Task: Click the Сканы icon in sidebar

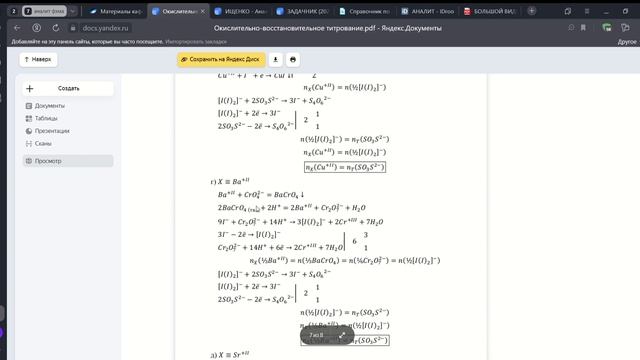Action: pos(29,144)
